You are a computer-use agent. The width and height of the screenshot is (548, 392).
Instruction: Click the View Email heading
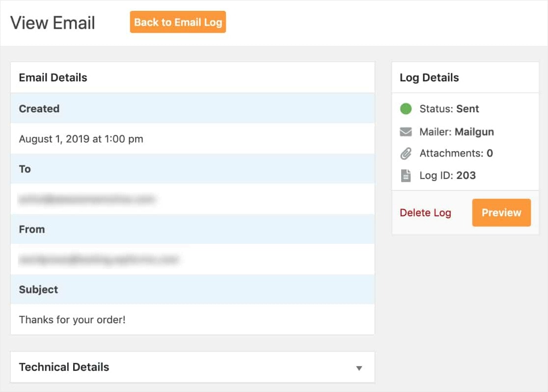[x=52, y=23]
